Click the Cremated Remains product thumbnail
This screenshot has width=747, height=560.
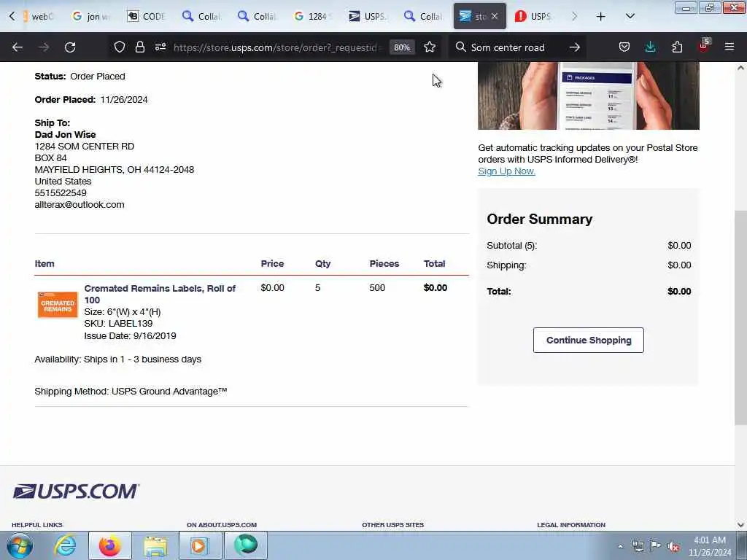point(58,305)
